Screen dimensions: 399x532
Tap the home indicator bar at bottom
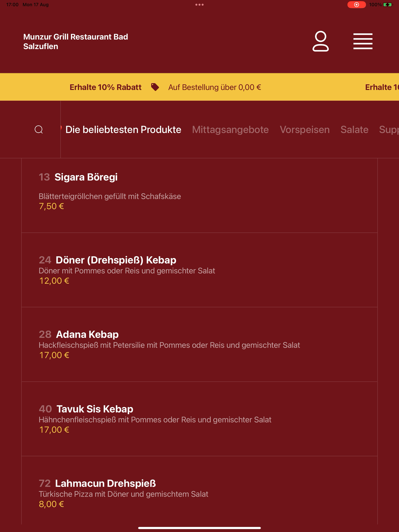pos(199,528)
